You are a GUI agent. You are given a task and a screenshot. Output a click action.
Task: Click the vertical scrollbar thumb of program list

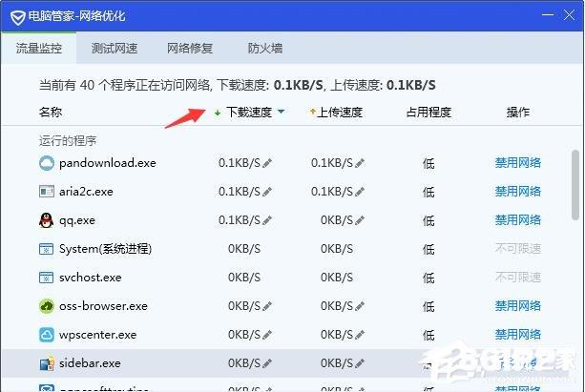[575, 185]
